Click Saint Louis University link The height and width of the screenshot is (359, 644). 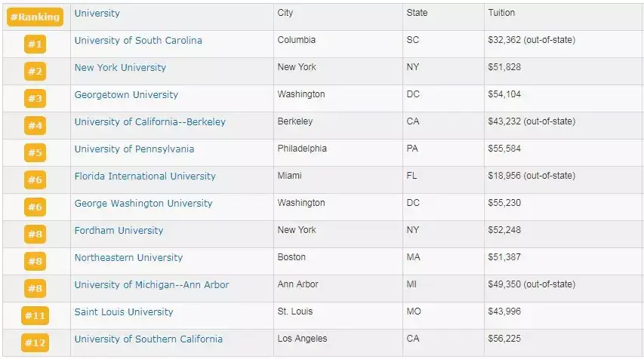point(124,312)
